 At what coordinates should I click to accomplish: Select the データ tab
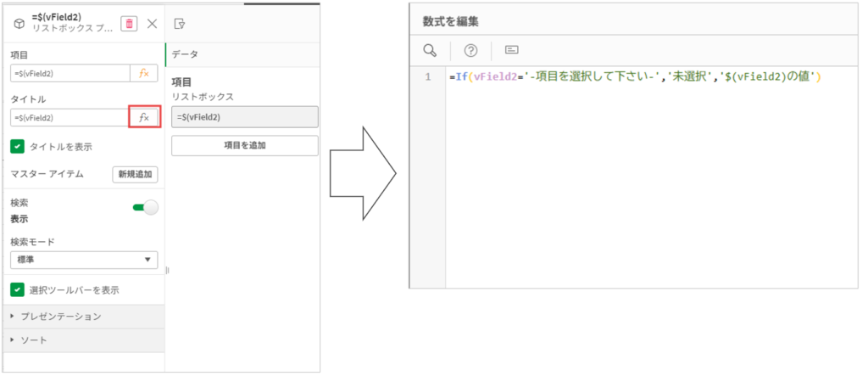coord(186,54)
